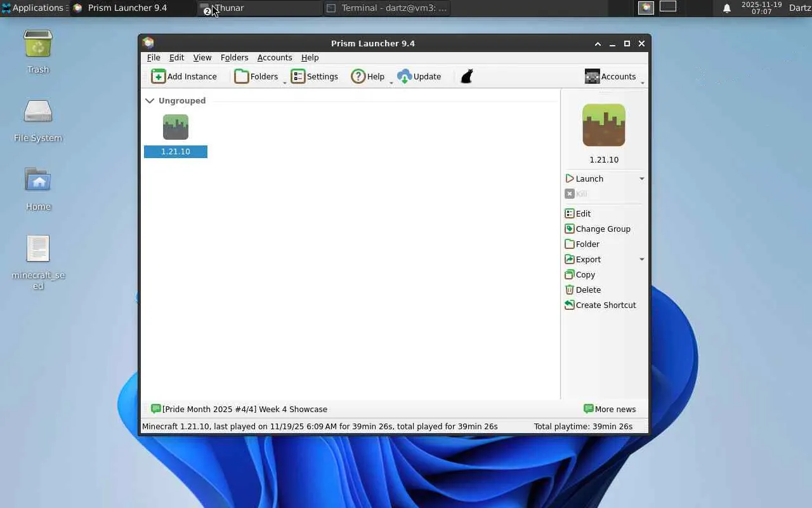Open the Folders menu
Image resolution: width=812 pixels, height=508 pixels.
[234, 58]
